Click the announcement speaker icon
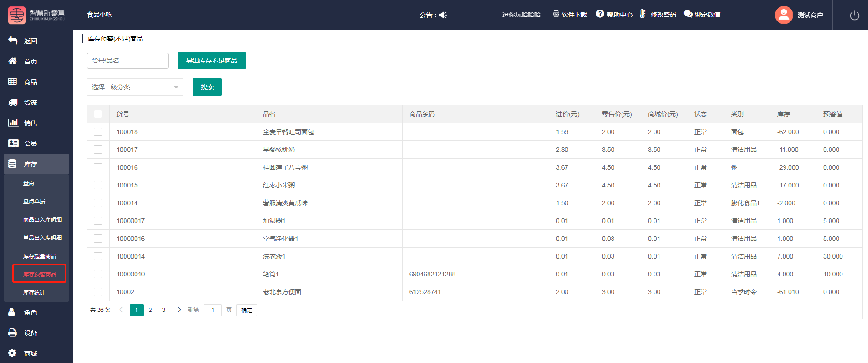This screenshot has width=868, height=363. 443,15
